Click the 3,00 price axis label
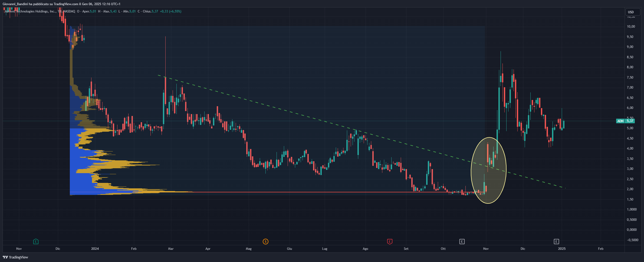 point(630,169)
